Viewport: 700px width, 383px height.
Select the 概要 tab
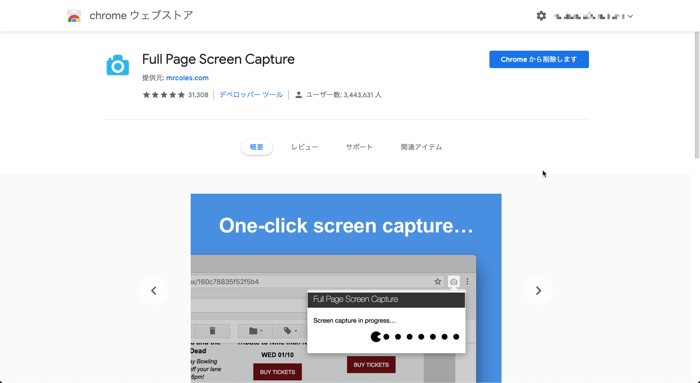[x=257, y=147]
